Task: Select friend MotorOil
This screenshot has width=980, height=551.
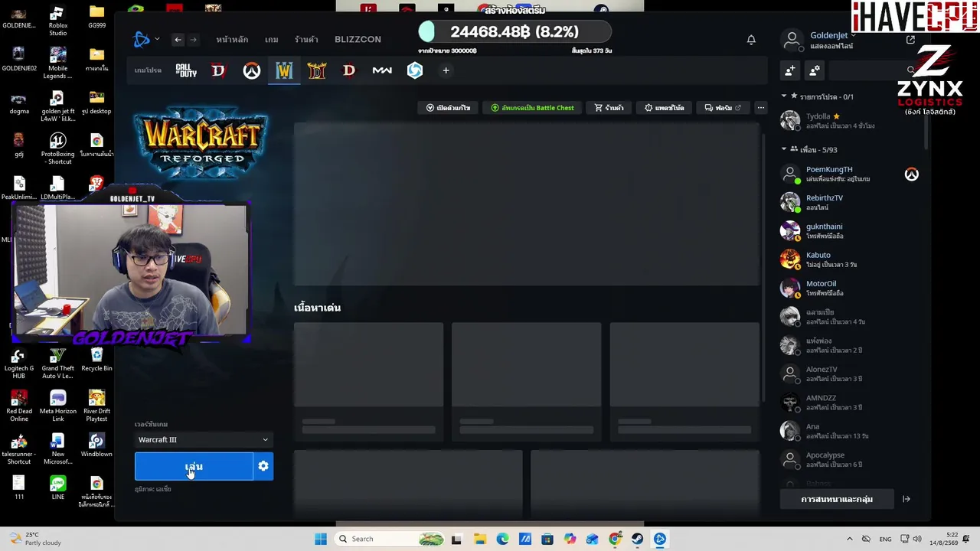Action: [850, 288]
